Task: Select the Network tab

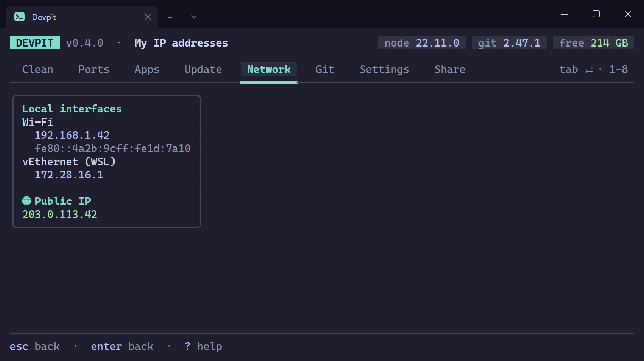Action: (x=269, y=69)
